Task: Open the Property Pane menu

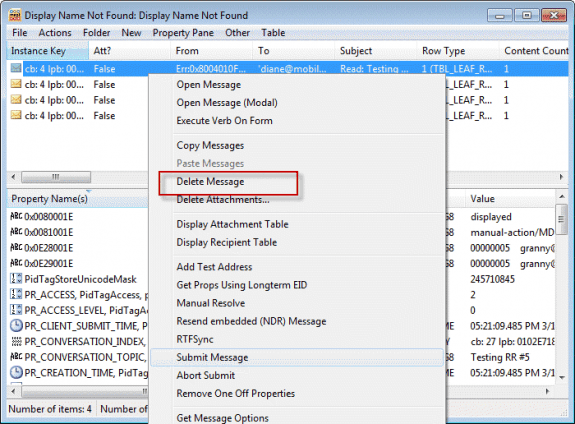Action: [x=183, y=33]
